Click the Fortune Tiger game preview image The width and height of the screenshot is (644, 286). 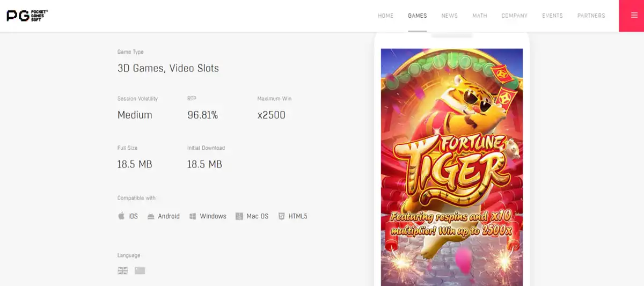(452, 167)
